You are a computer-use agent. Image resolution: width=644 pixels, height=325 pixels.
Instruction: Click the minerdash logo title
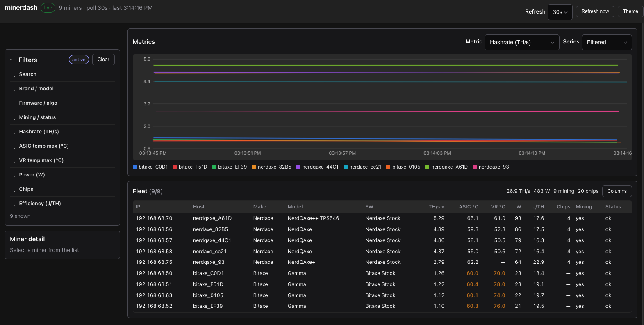[21, 7]
